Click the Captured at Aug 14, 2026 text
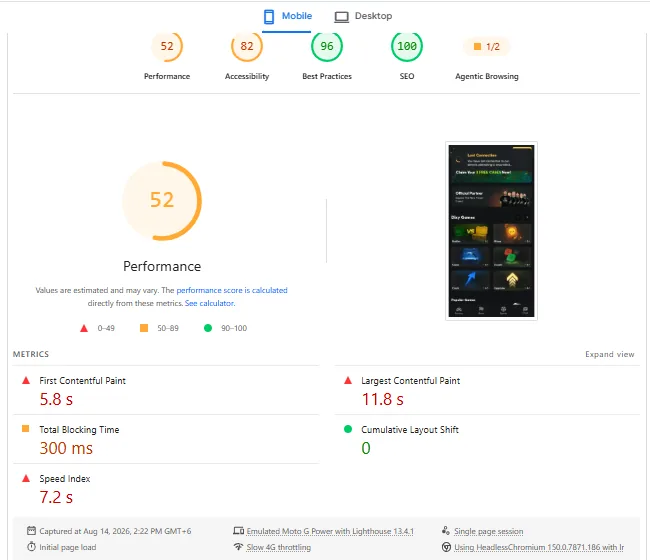650x560 pixels. pos(115,531)
